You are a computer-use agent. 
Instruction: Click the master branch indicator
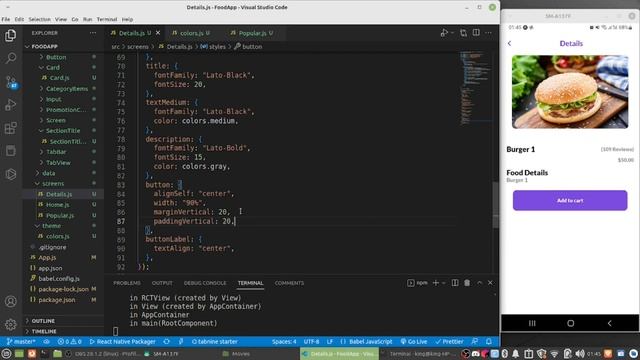[21, 342]
